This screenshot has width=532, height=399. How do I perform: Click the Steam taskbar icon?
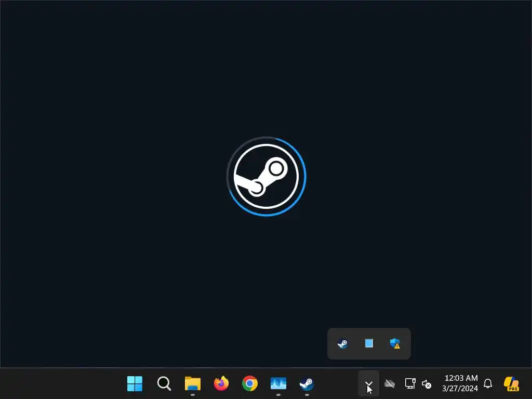[x=307, y=384]
